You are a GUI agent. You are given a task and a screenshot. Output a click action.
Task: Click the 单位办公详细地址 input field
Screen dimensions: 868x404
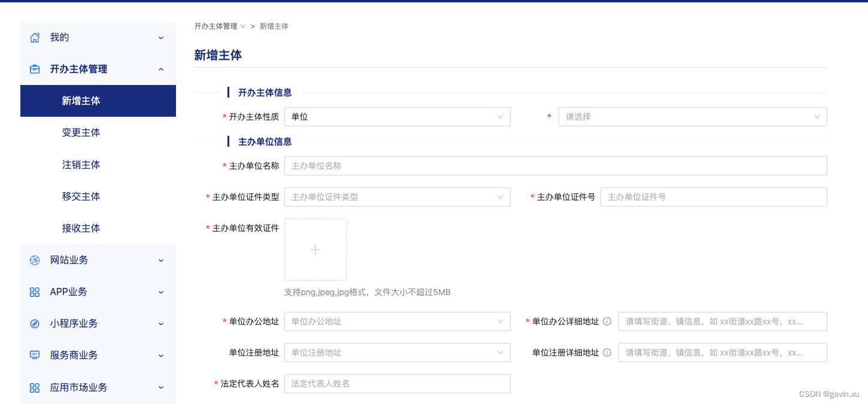pos(723,321)
